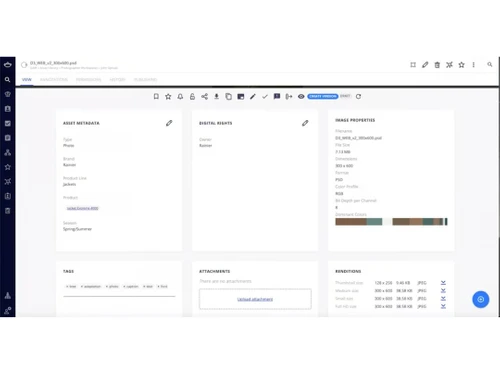Image resolution: width=500 pixels, height=375 pixels.
Task: Click the user settings icon at sidebar bottom
Action: coord(8,310)
